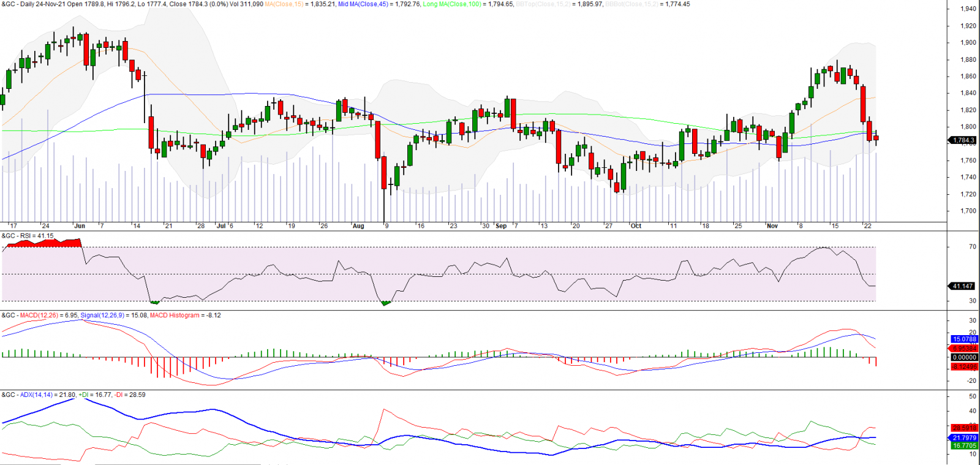Click the 'Nov' month label on date axis

(x=772, y=226)
